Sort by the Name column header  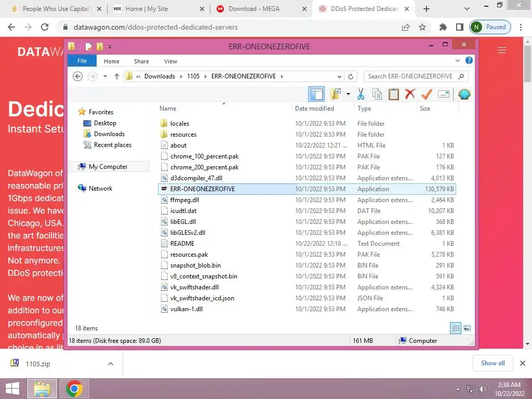pyautogui.click(x=168, y=109)
